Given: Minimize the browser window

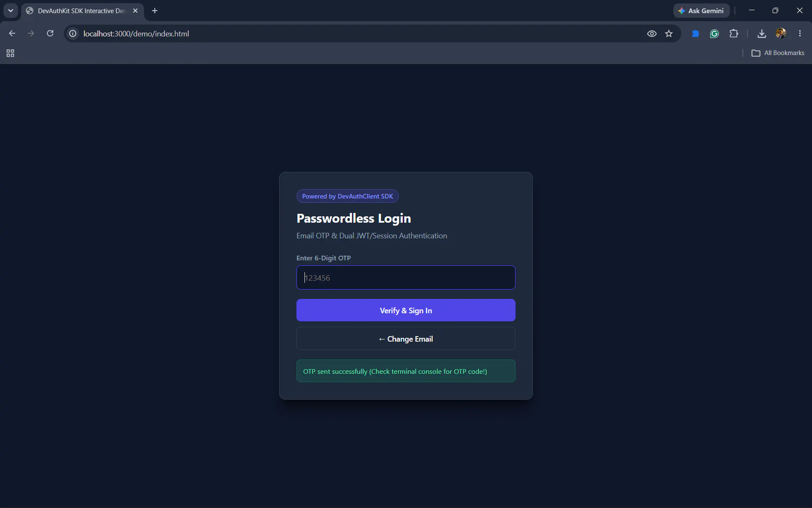Looking at the screenshot, I should (x=752, y=10).
